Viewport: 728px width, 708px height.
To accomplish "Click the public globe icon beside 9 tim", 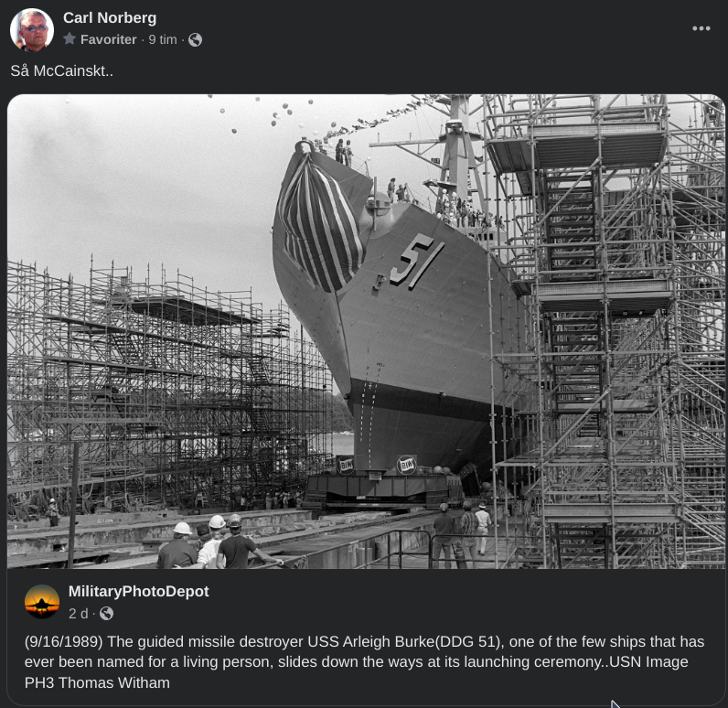I will click(x=195, y=40).
